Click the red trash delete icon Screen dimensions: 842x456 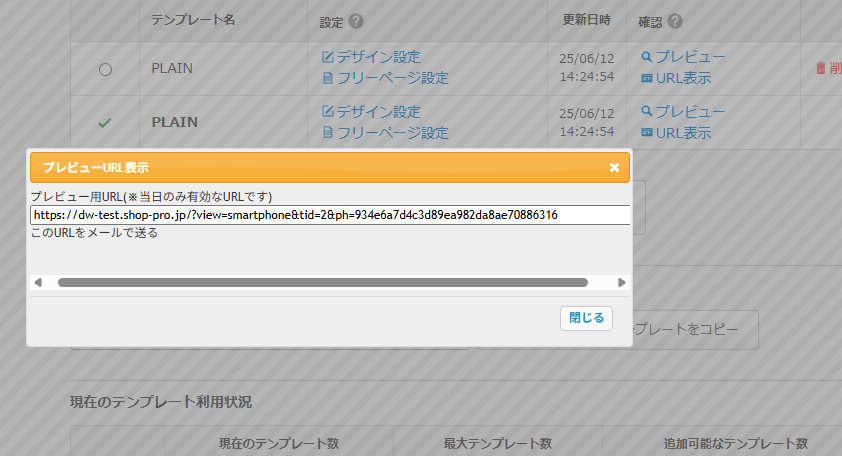coord(821,68)
